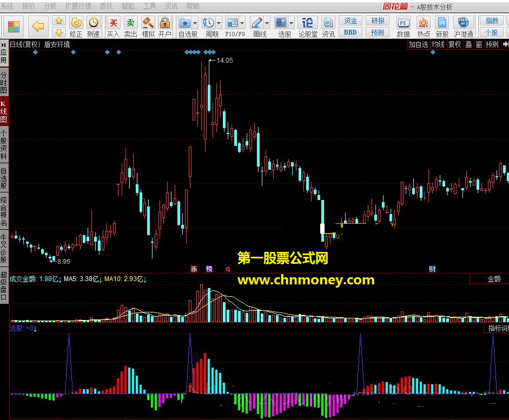Click the 资金 capital flow button

tap(351, 21)
